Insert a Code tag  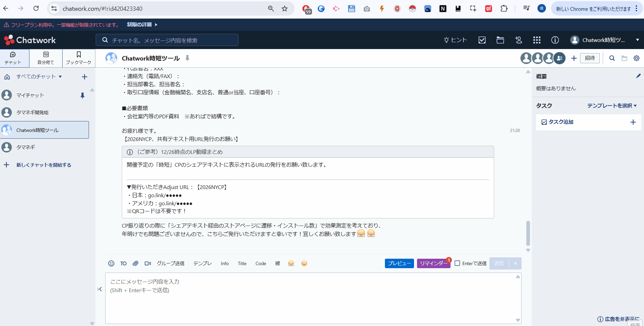tap(260, 263)
